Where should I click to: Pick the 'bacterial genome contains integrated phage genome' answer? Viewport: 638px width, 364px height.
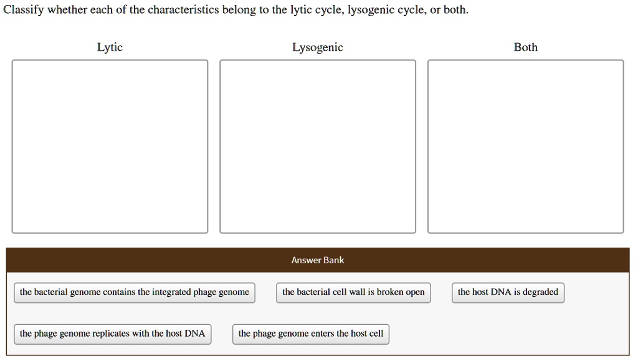point(134,292)
